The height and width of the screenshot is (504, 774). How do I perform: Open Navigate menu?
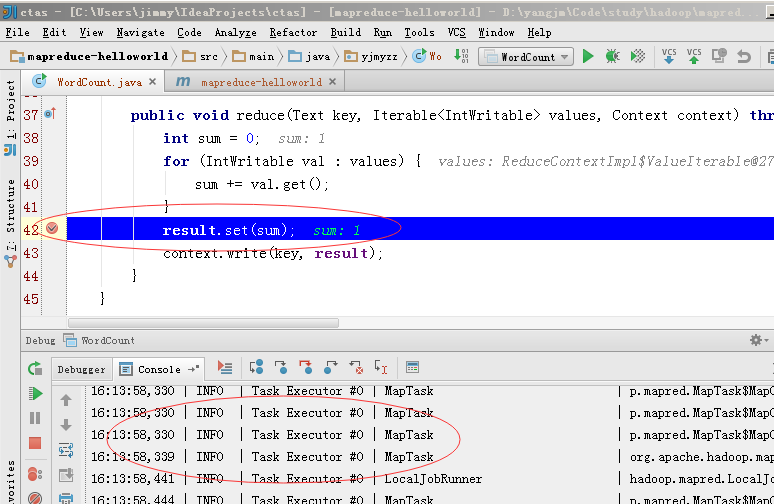click(x=141, y=33)
